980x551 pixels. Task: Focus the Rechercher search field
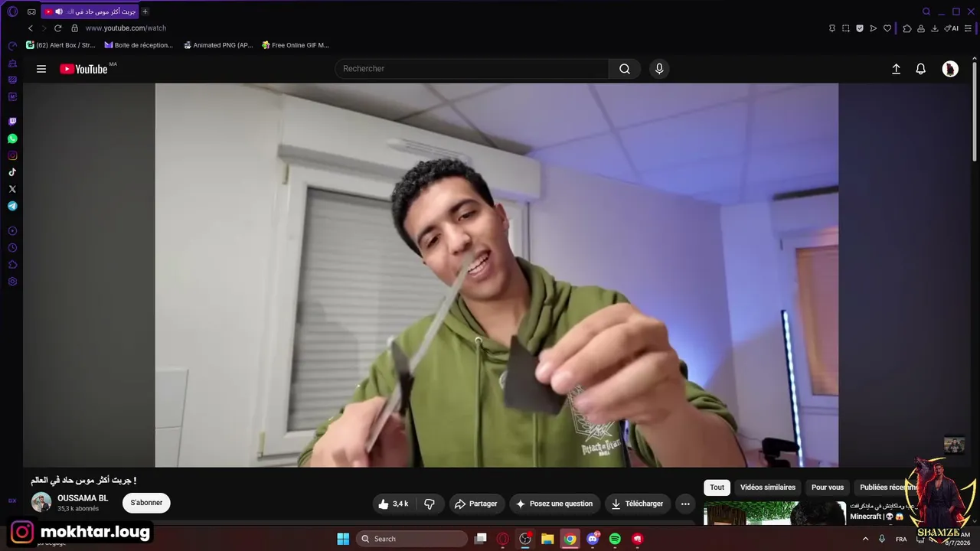tap(472, 69)
